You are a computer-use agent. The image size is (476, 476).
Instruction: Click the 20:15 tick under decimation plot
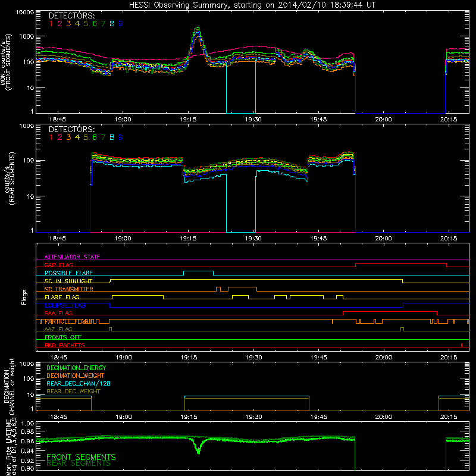[x=449, y=417]
